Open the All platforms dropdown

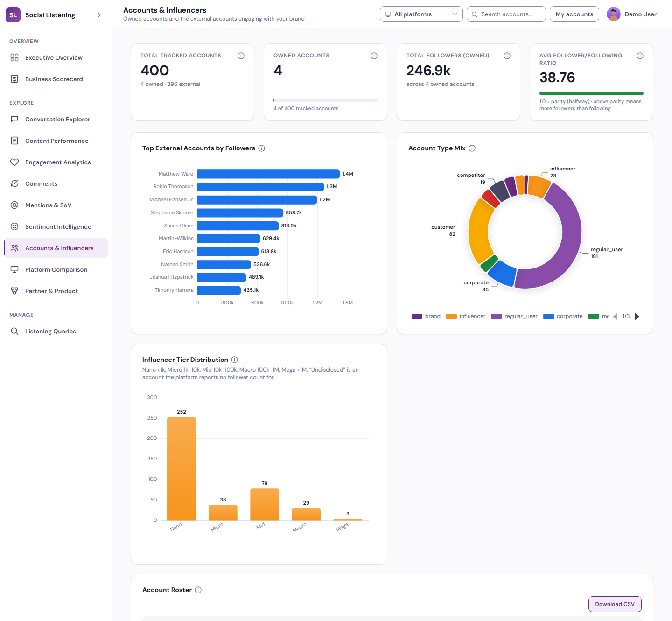pyautogui.click(x=421, y=14)
